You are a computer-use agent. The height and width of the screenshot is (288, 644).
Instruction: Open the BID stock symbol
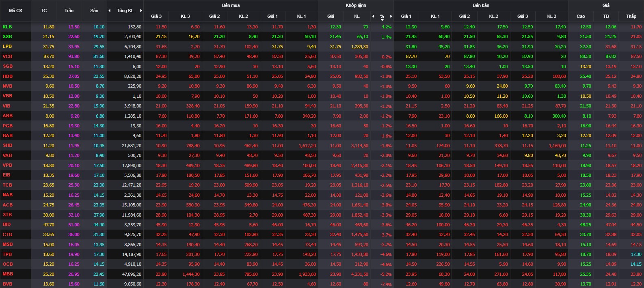coord(6,224)
